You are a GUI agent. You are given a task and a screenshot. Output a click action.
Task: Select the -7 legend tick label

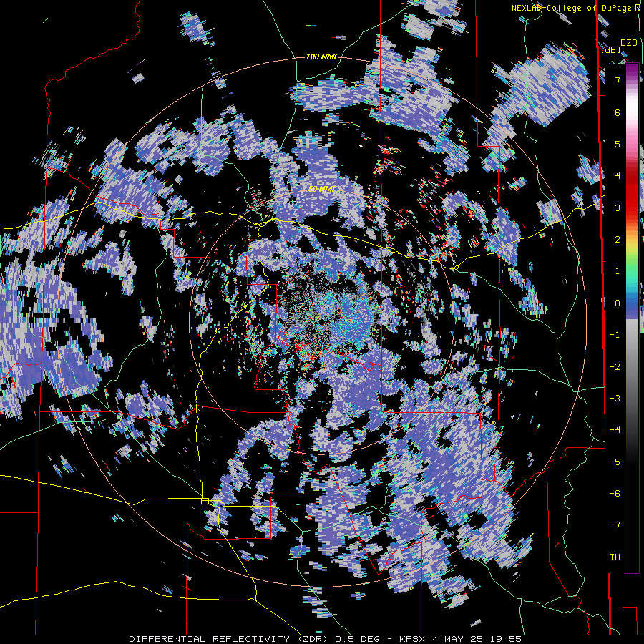point(615,525)
